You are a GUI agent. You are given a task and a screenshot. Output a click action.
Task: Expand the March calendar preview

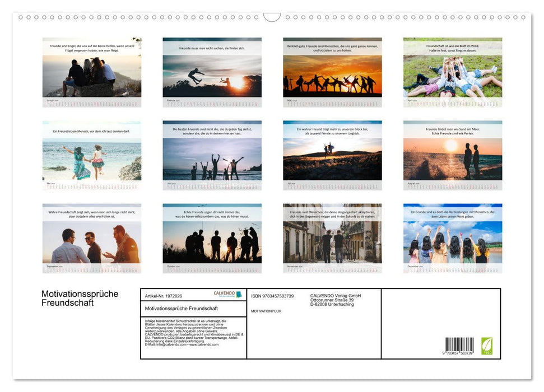point(332,73)
